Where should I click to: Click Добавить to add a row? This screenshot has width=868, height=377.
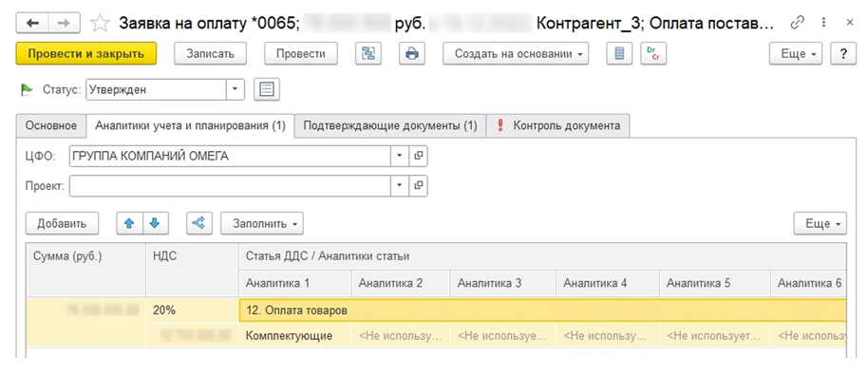pyautogui.click(x=62, y=223)
